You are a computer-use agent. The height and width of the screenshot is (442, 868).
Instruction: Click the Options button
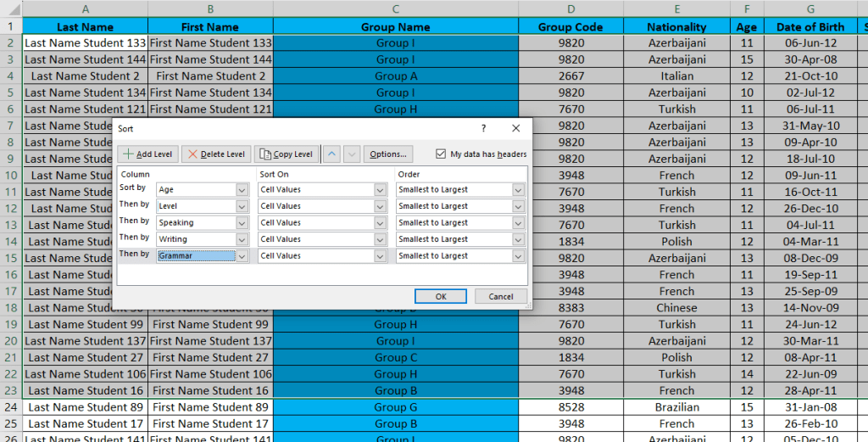[x=388, y=154]
